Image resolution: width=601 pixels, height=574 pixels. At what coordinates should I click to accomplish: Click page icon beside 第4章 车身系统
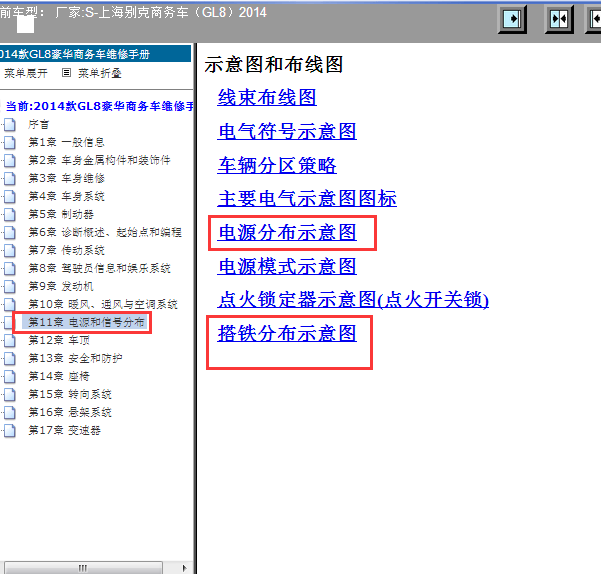[10, 197]
